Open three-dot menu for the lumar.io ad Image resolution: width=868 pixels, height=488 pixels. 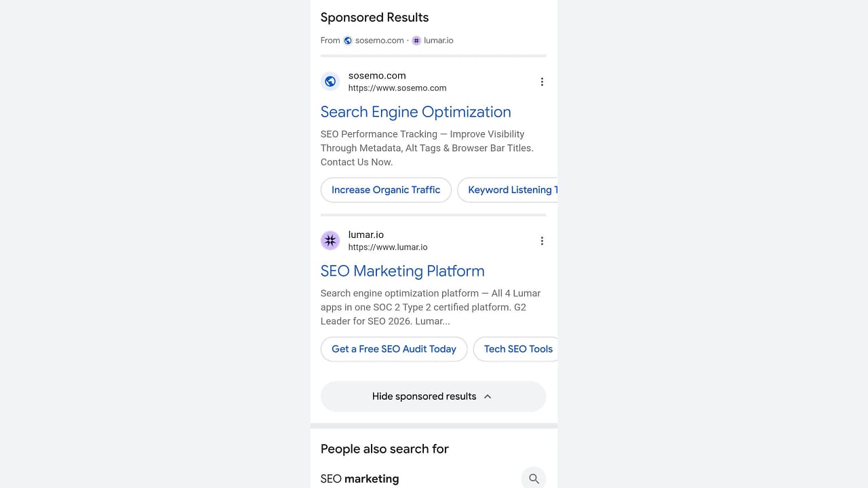pyautogui.click(x=542, y=241)
